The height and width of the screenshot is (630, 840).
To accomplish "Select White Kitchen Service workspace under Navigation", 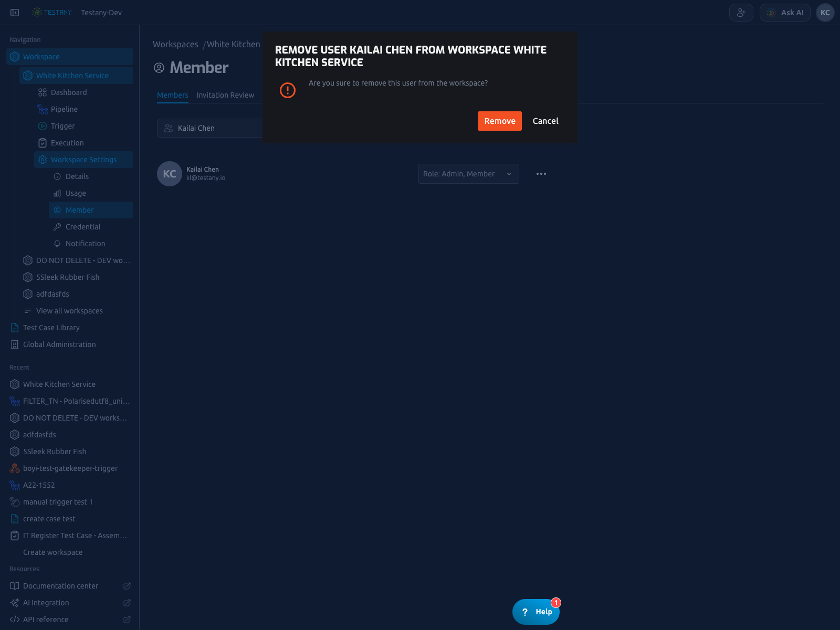I will (76, 76).
